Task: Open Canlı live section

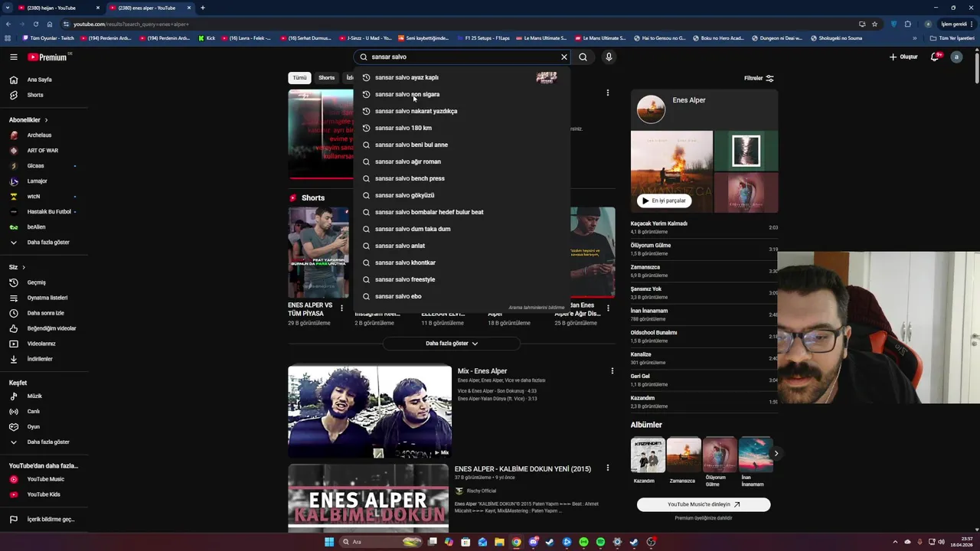Action: click(x=34, y=412)
